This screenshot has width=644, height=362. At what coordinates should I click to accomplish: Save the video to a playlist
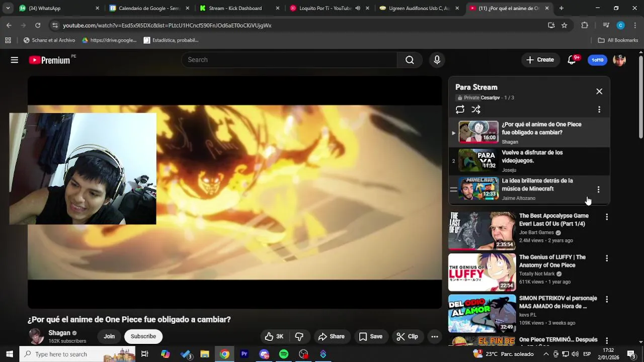(x=370, y=336)
